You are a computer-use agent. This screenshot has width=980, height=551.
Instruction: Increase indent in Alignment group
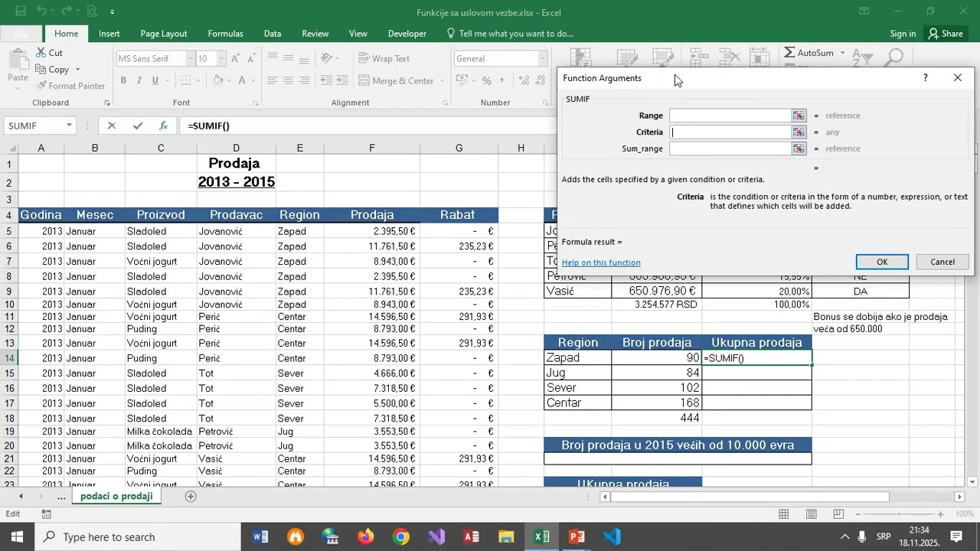click(342, 80)
